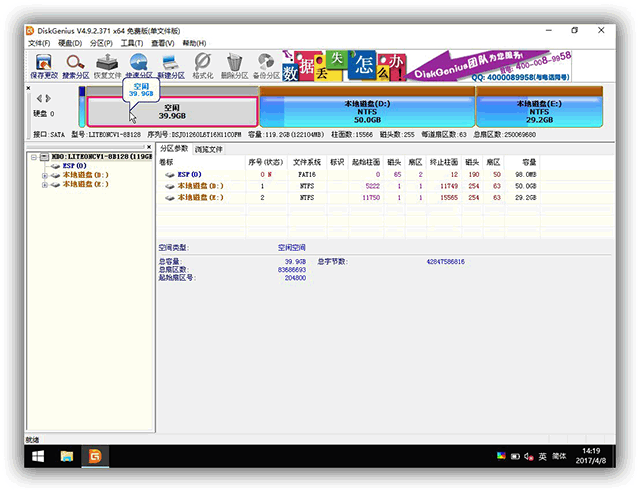
Task: Click colorful tray icon beside battery
Action: 501,456
